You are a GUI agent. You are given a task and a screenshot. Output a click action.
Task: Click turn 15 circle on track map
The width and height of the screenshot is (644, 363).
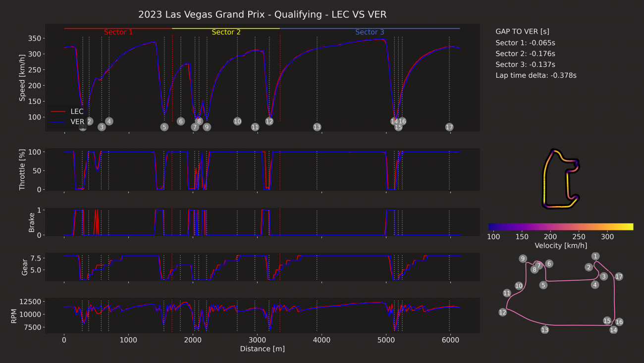tap(607, 321)
